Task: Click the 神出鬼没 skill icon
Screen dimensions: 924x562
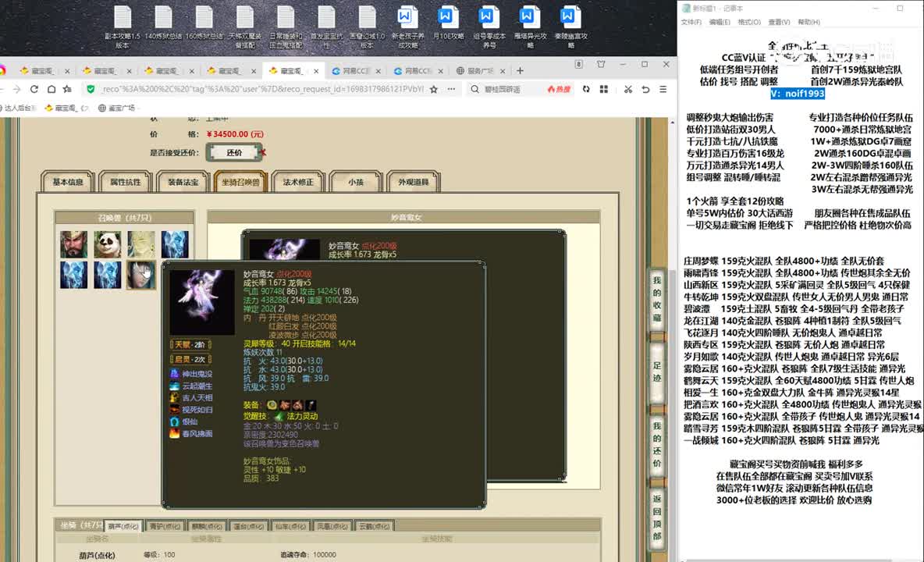Action: click(175, 373)
